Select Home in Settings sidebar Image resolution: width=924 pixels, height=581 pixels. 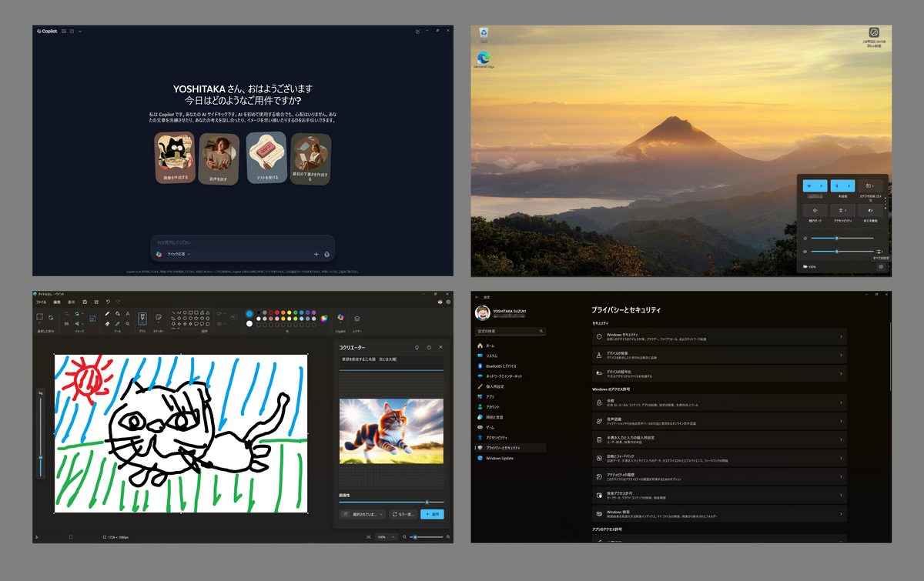[x=511, y=346]
